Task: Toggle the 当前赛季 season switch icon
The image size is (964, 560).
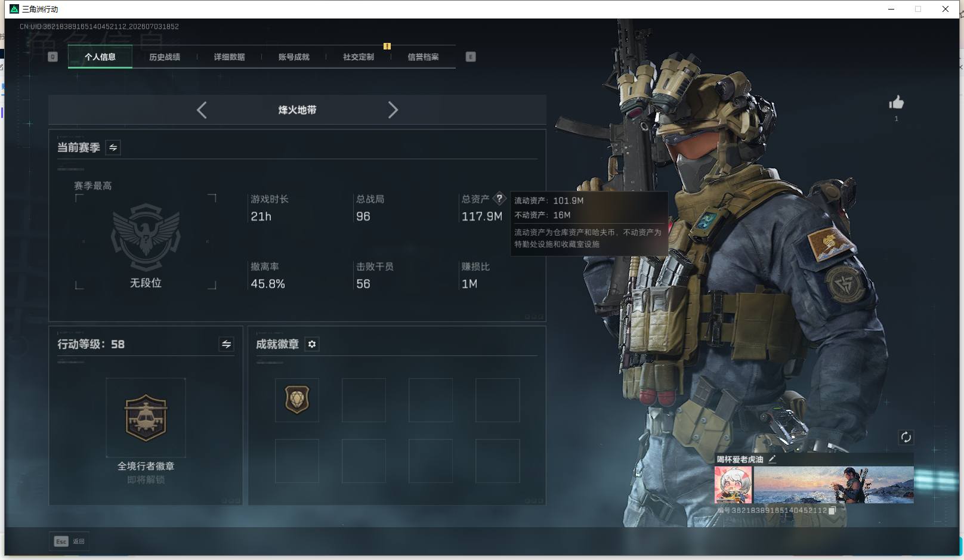Action: (x=113, y=147)
